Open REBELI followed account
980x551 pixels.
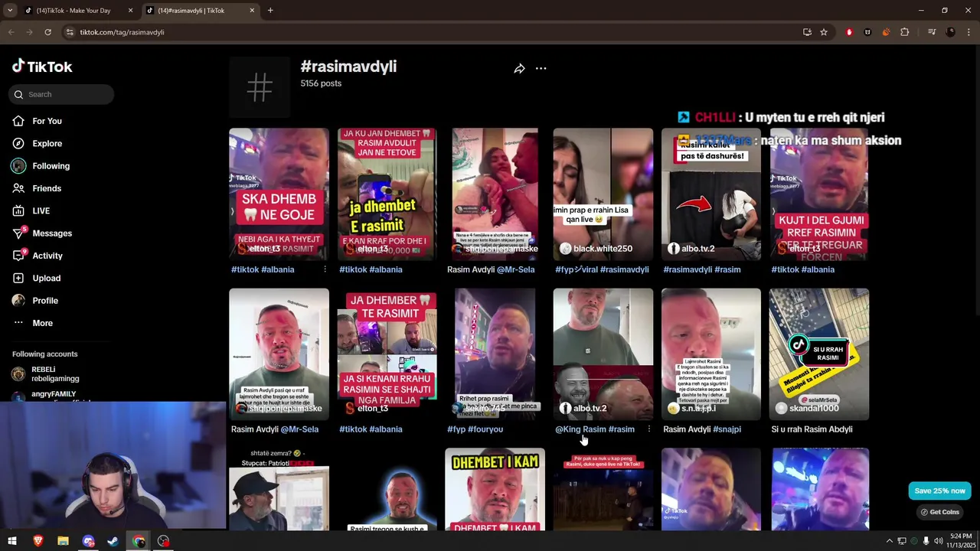(55, 374)
